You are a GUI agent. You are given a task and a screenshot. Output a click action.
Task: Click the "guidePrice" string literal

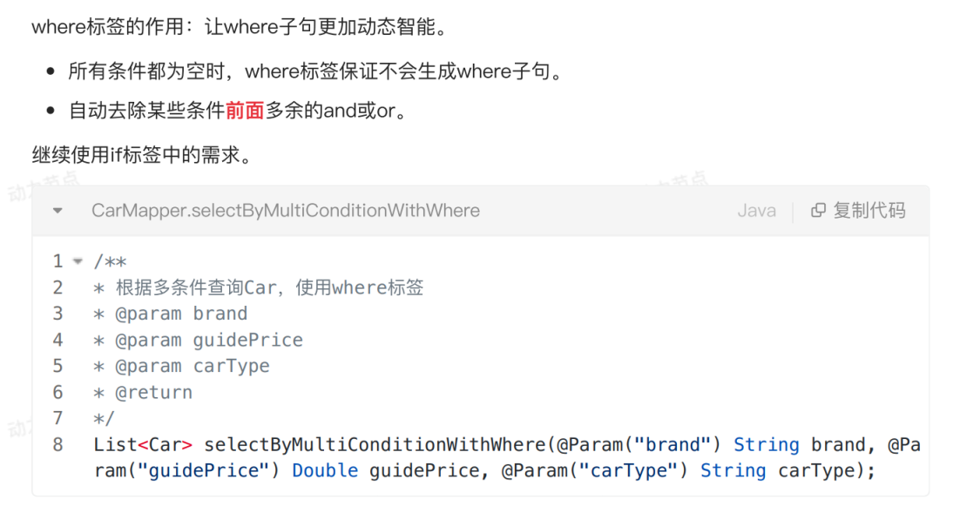[204, 470]
